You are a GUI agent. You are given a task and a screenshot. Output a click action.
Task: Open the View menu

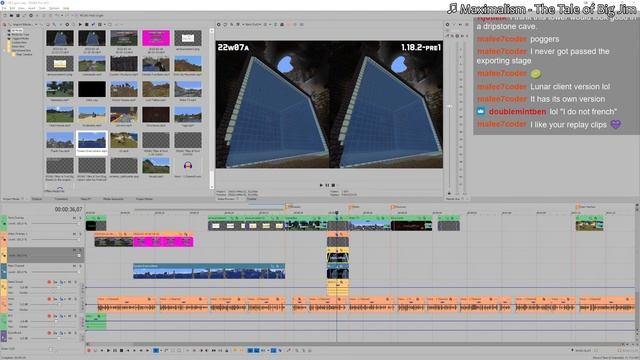[x=21, y=8]
